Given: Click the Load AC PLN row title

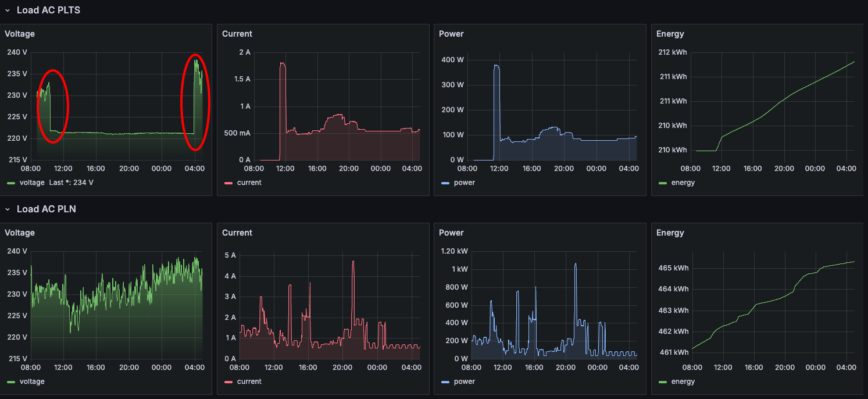Looking at the screenshot, I should point(47,209).
